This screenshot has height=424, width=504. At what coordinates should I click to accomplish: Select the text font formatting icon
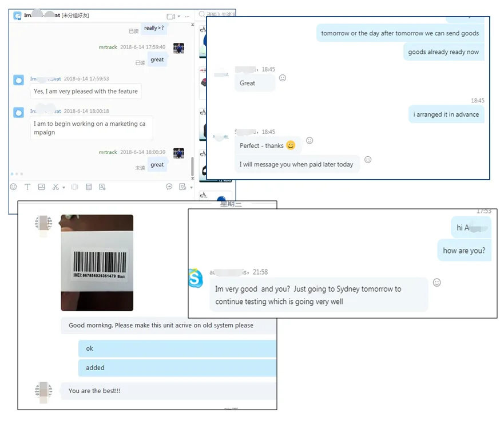coord(27,187)
